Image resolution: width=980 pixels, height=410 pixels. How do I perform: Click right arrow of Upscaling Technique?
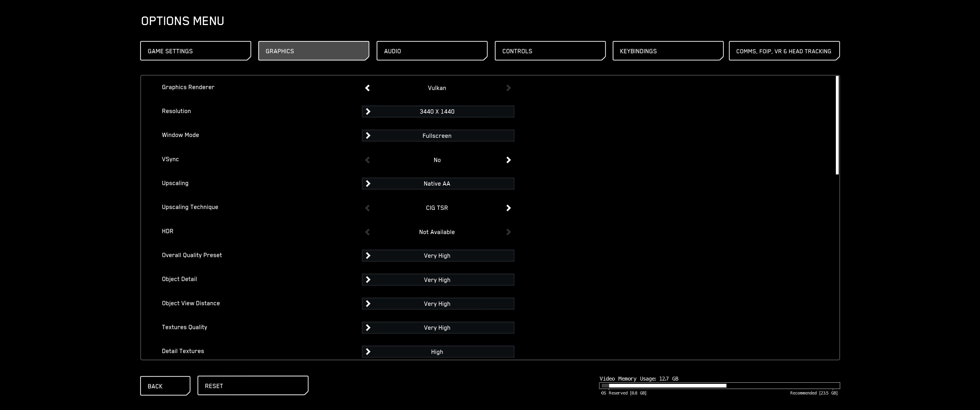click(508, 208)
